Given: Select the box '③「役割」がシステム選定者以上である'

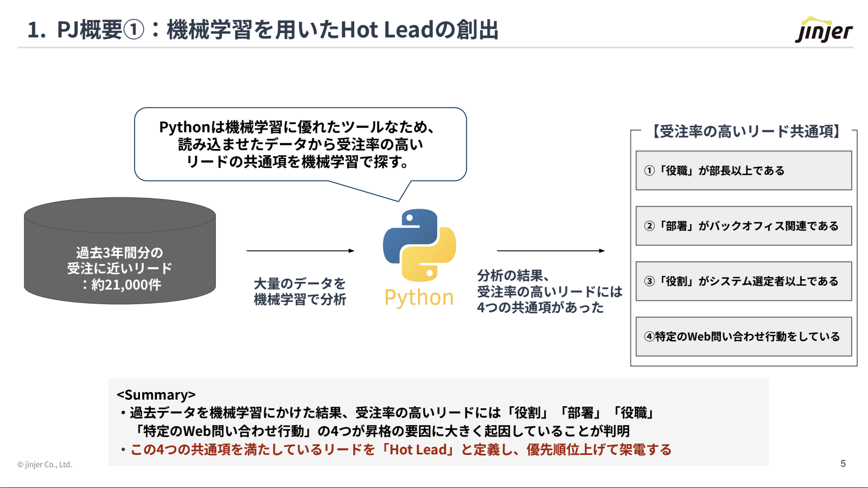Looking at the screenshot, I should 744,281.
